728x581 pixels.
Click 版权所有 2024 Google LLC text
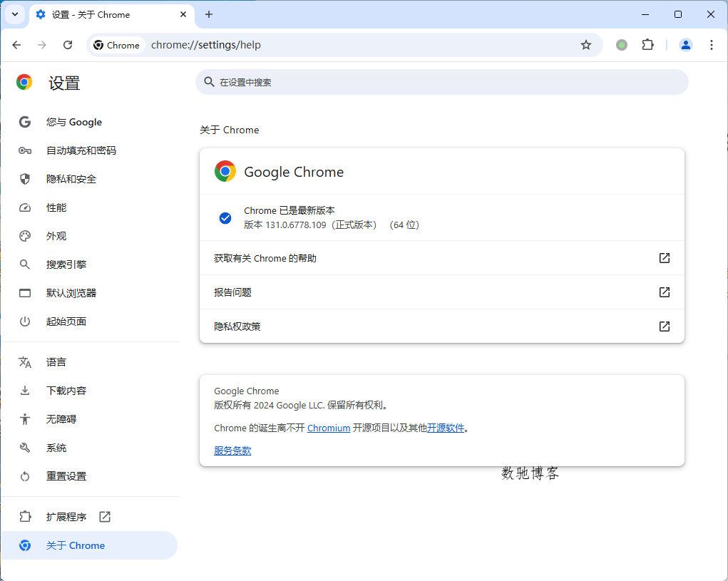coord(302,405)
